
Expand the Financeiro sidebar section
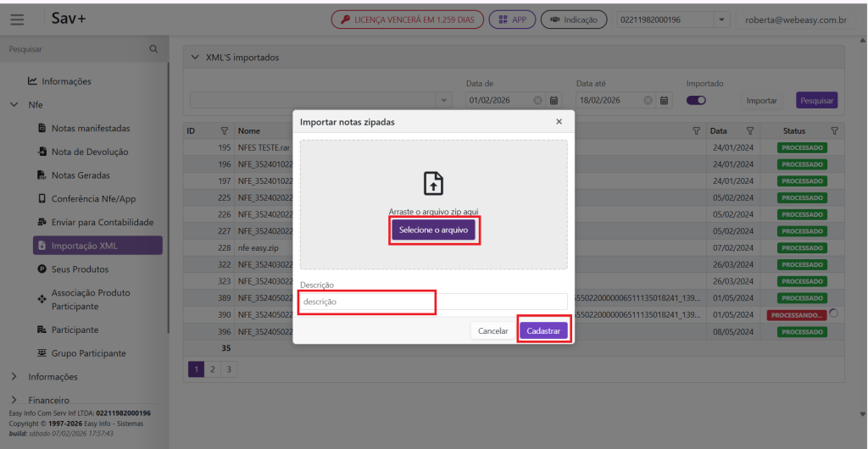tap(14, 399)
